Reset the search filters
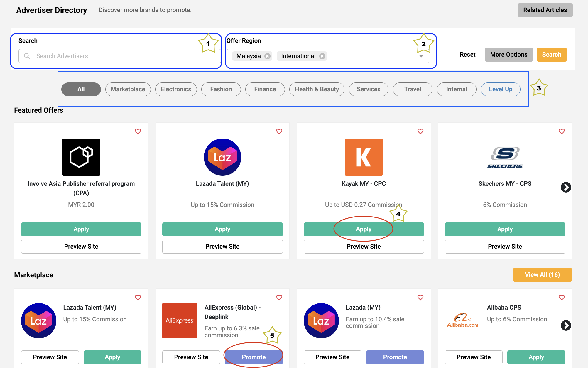Screen dimensions: 588x368 click(x=467, y=55)
